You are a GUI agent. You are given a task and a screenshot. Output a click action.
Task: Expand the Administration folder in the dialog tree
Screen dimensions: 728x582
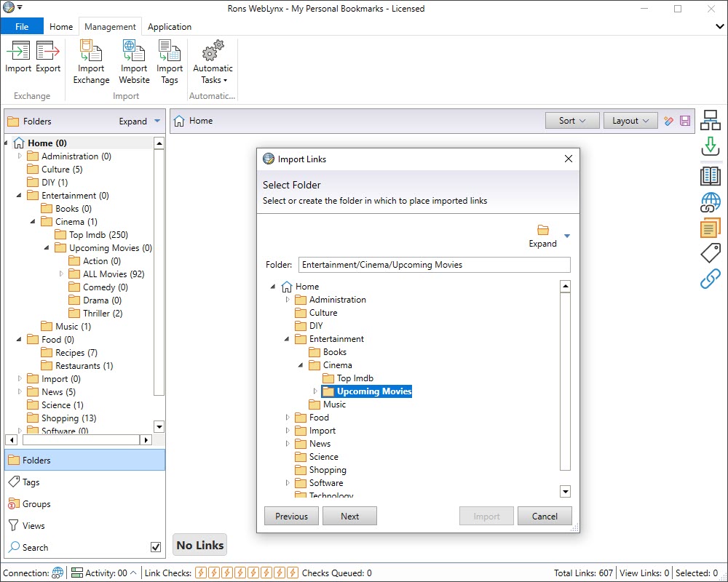[x=288, y=300]
